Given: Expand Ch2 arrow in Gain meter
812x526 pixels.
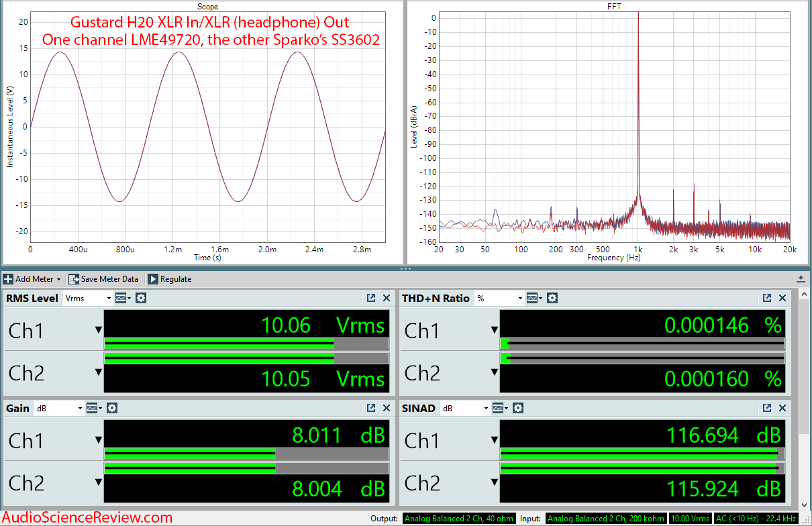Looking at the screenshot, I should click(x=99, y=482).
